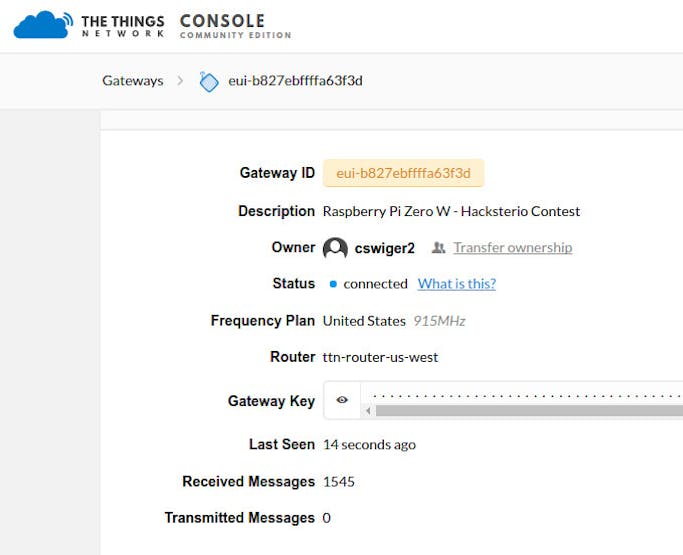Open the Gateways breadcrumb link
This screenshot has width=683, height=555.
(x=133, y=81)
